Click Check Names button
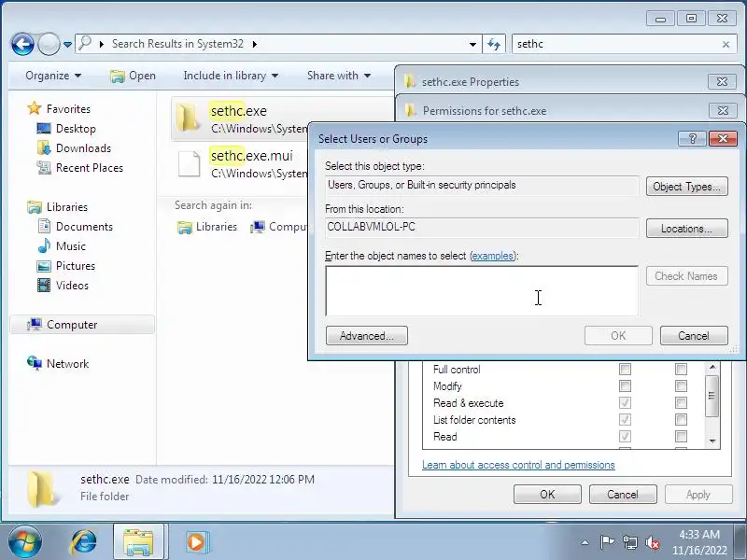Image resolution: width=747 pixels, height=560 pixels. click(686, 276)
